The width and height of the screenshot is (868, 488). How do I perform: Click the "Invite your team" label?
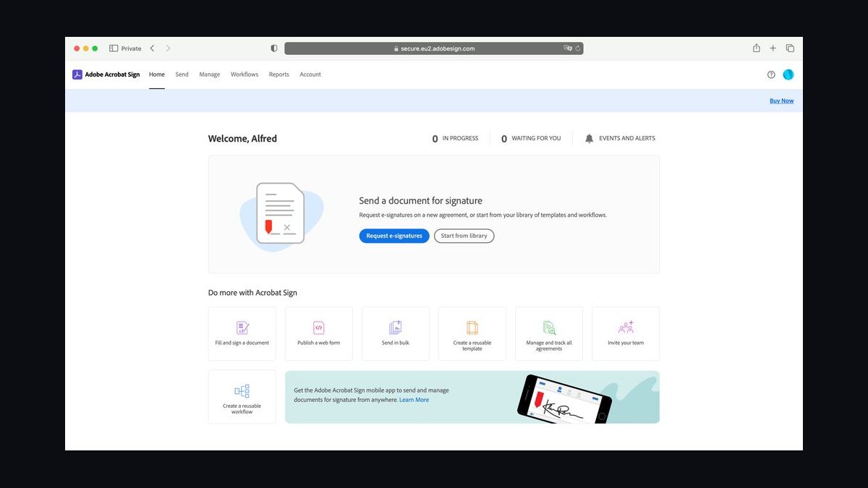point(626,343)
